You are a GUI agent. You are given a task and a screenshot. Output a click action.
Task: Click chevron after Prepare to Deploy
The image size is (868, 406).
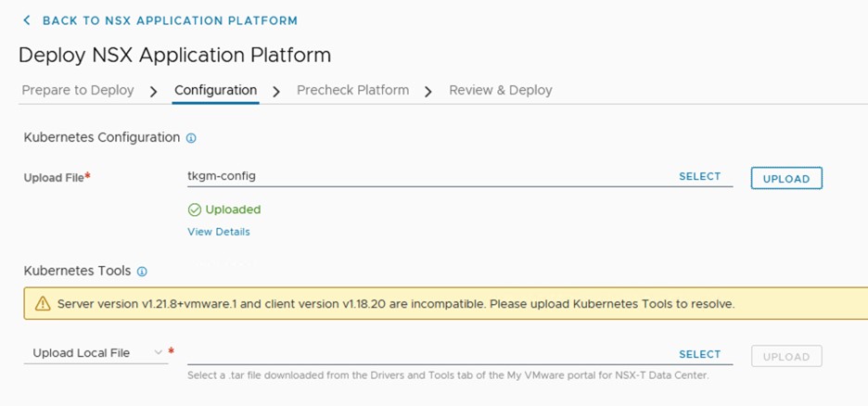153,92
